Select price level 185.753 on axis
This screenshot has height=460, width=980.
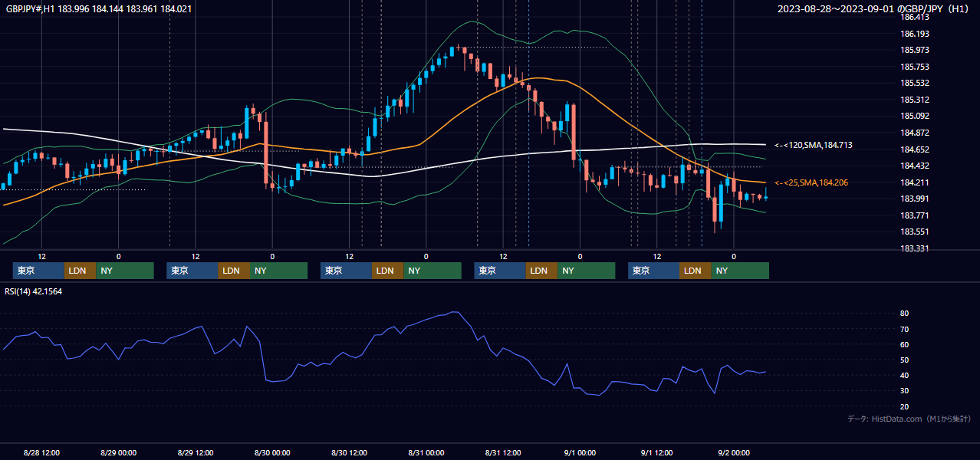point(915,67)
